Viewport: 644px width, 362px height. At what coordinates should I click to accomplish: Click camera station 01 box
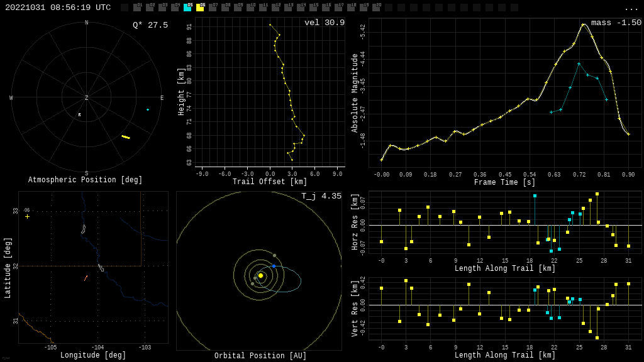tap(137, 8)
